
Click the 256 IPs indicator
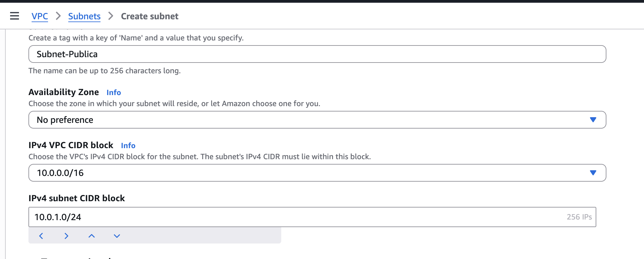[579, 217]
